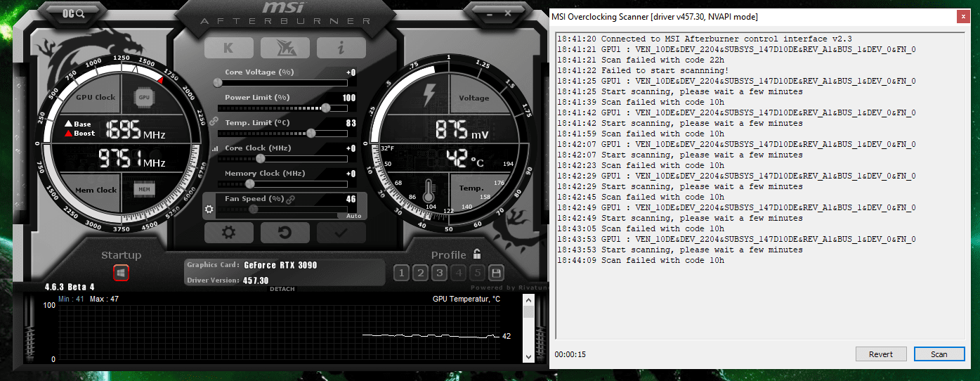Toggle the Profile lock icon
The height and width of the screenshot is (381, 980).
click(x=477, y=254)
